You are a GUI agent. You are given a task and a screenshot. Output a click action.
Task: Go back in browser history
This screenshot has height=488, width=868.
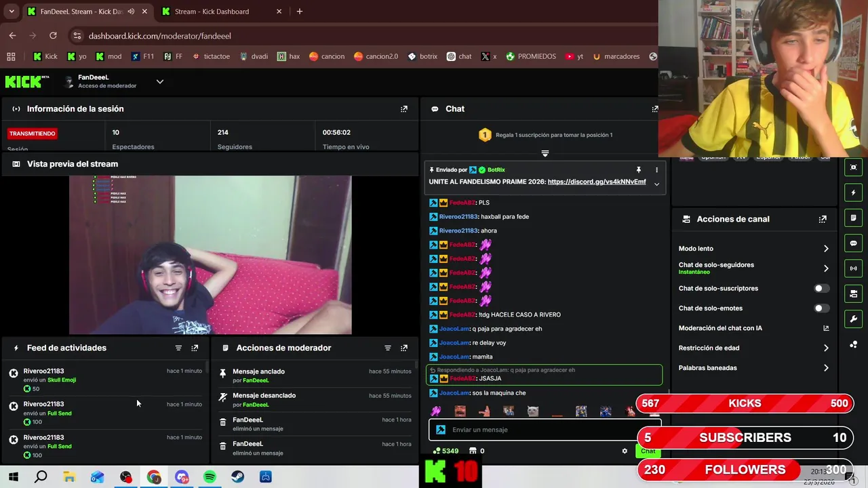pyautogui.click(x=12, y=36)
